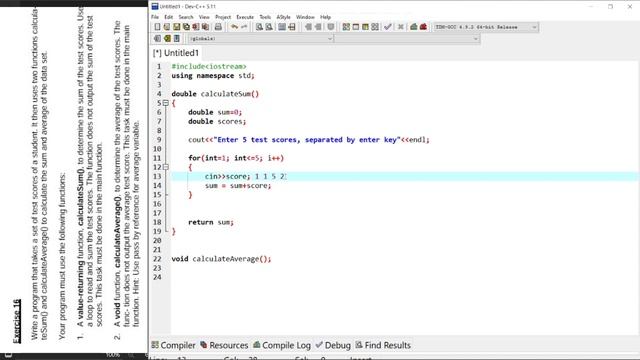Open the (globals) scope dropdown
This screenshot has width=640, height=360.
click(260, 38)
